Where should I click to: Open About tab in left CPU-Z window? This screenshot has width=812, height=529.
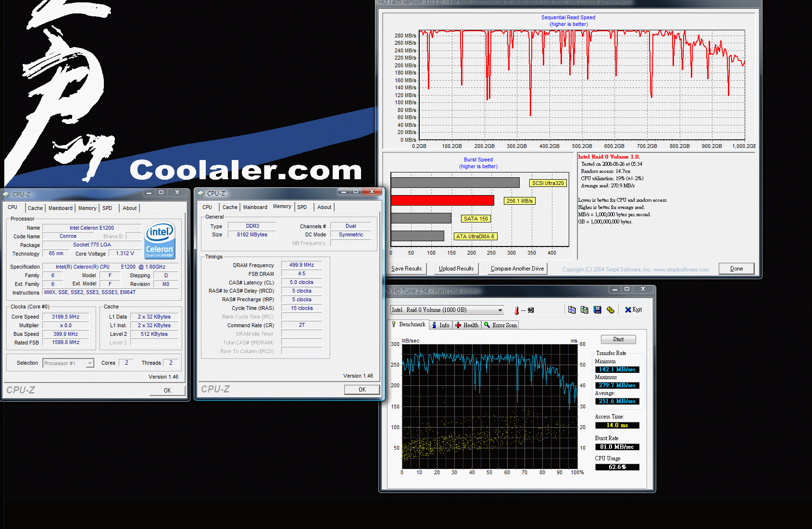tap(130, 208)
